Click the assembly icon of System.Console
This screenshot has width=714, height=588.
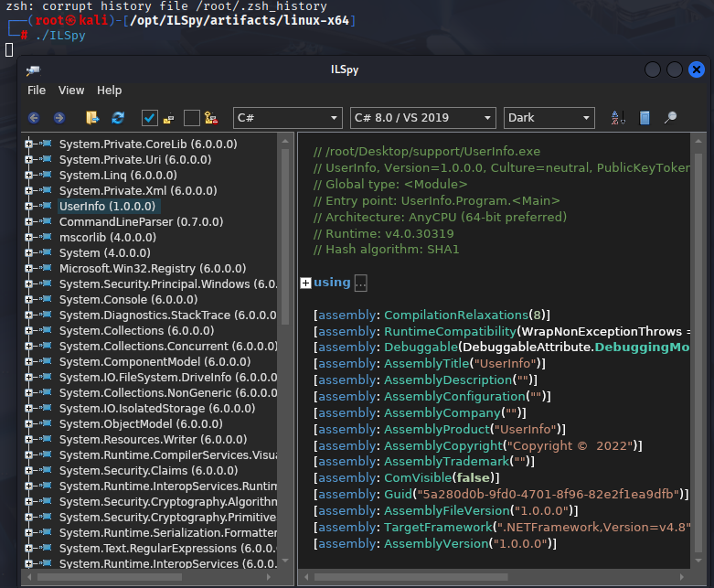coord(46,299)
